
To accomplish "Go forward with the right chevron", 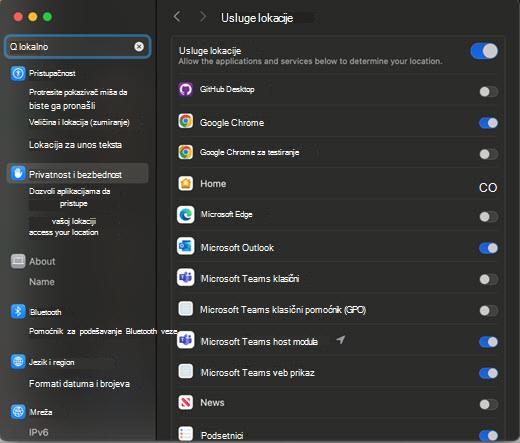I will (x=203, y=16).
